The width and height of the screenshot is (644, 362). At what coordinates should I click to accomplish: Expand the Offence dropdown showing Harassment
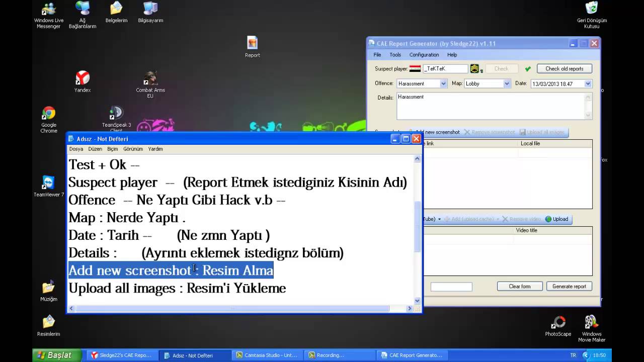pos(443,84)
